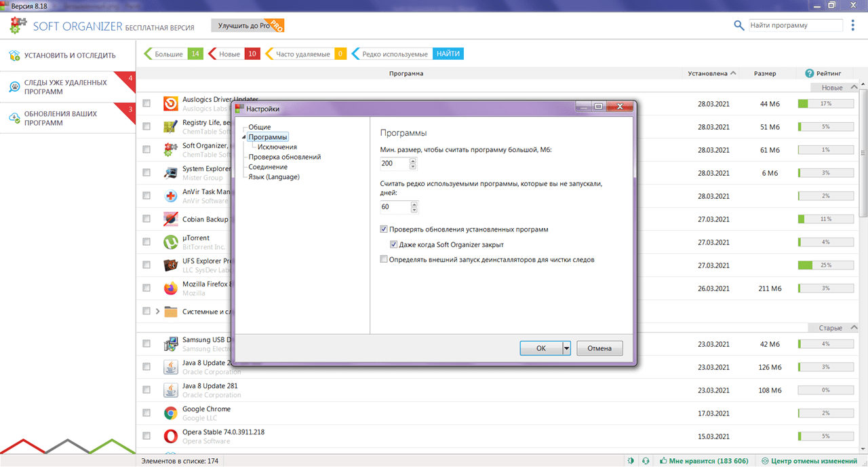Expand the system components folder row
868x467 pixels.
158,312
